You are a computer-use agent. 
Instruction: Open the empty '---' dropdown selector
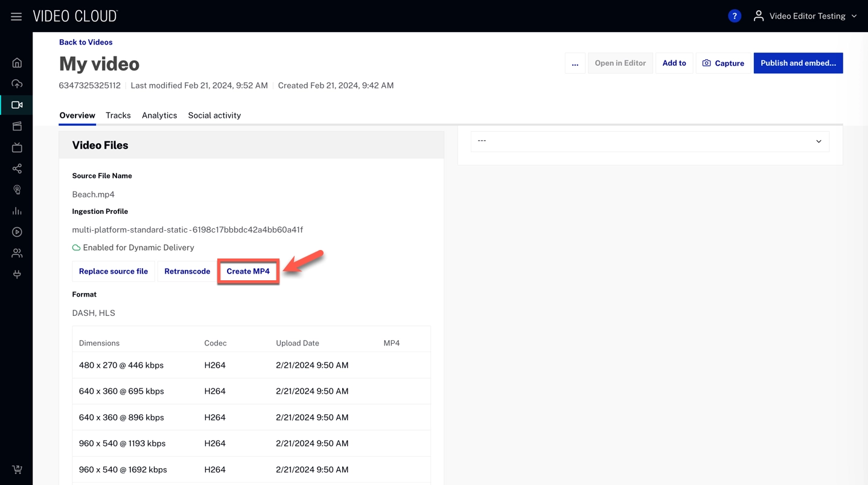[649, 141]
